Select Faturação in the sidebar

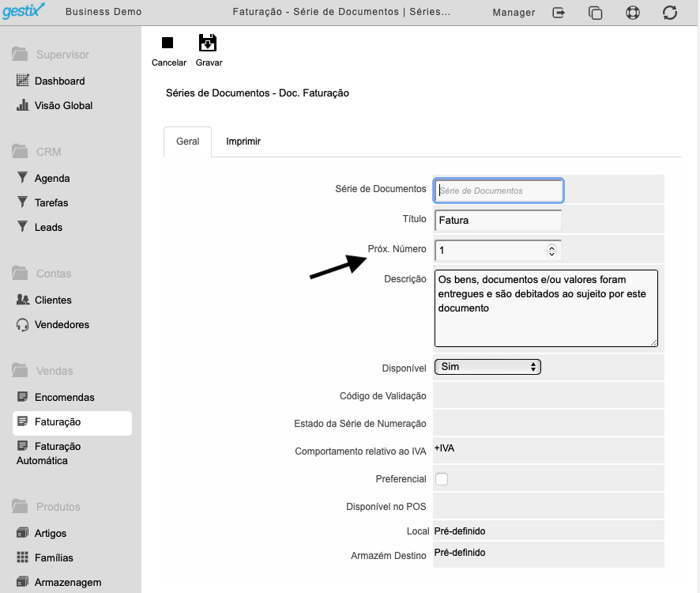click(73, 423)
